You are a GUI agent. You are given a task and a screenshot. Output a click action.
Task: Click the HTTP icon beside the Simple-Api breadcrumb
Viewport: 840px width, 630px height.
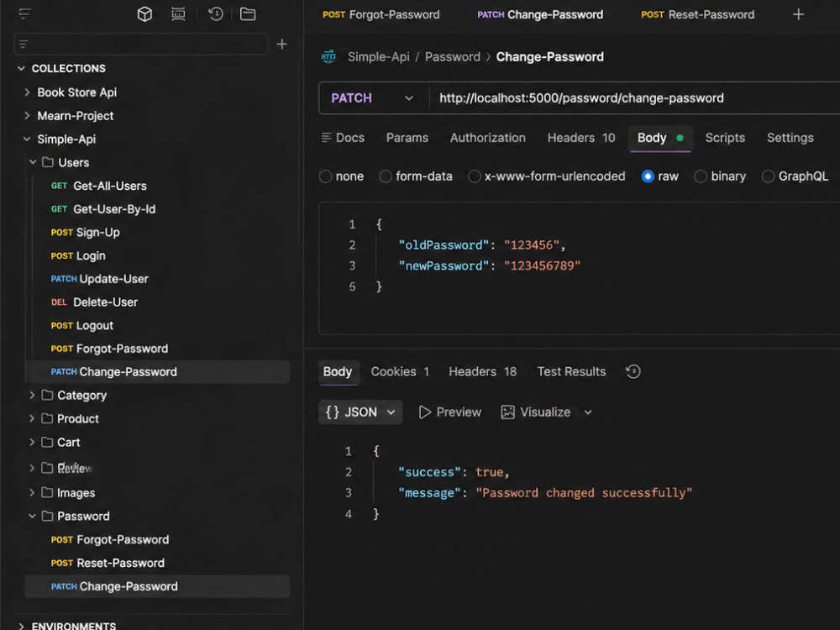click(x=328, y=56)
